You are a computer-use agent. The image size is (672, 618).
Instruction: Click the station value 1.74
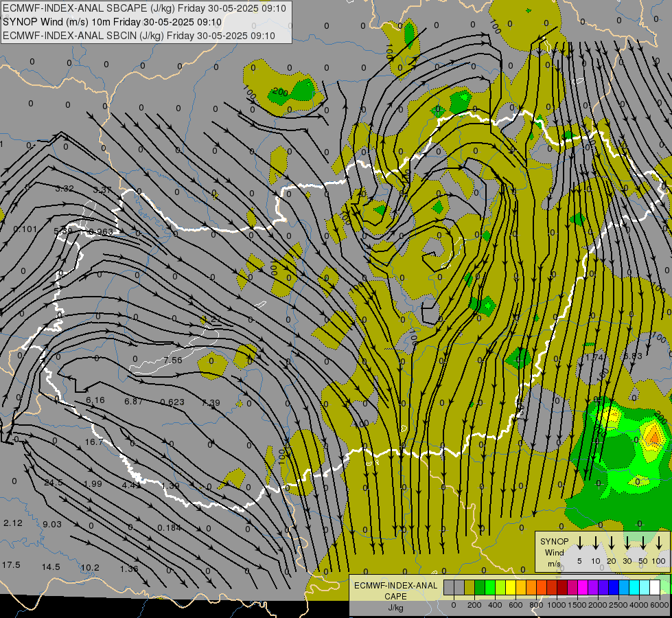click(594, 357)
